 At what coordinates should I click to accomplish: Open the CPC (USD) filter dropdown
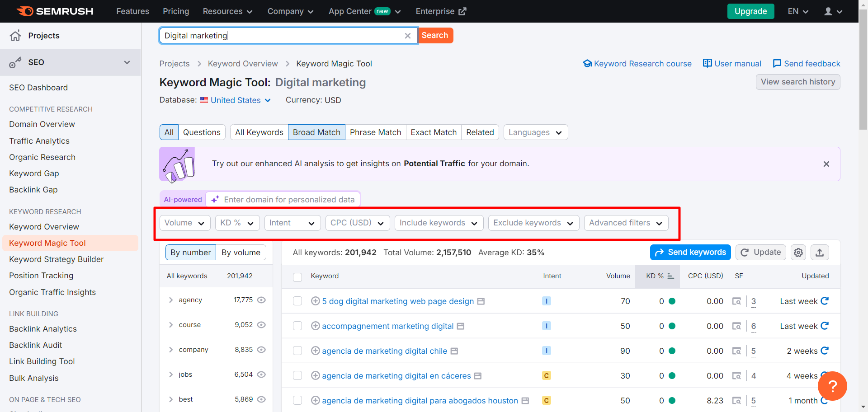coord(358,223)
